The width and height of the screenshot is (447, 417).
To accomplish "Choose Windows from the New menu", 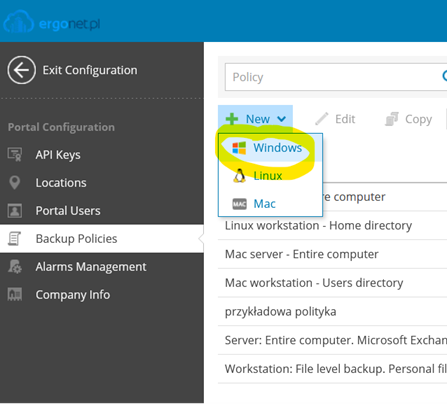I will click(270, 148).
